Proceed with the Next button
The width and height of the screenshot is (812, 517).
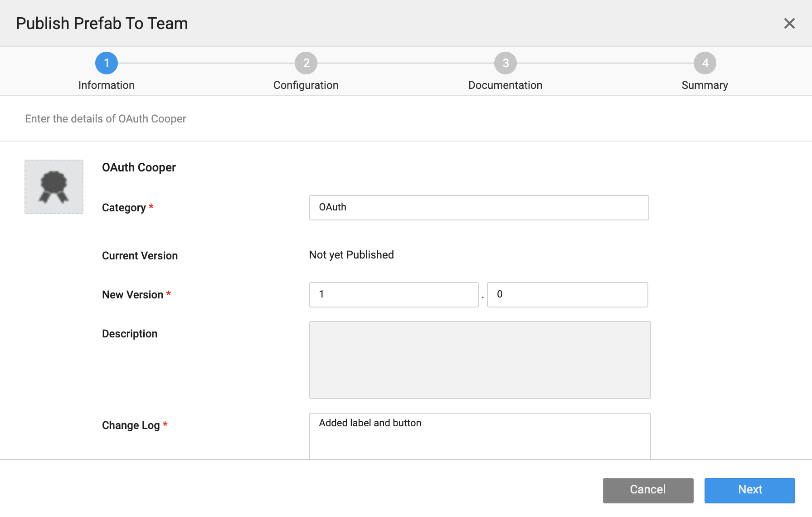click(749, 490)
